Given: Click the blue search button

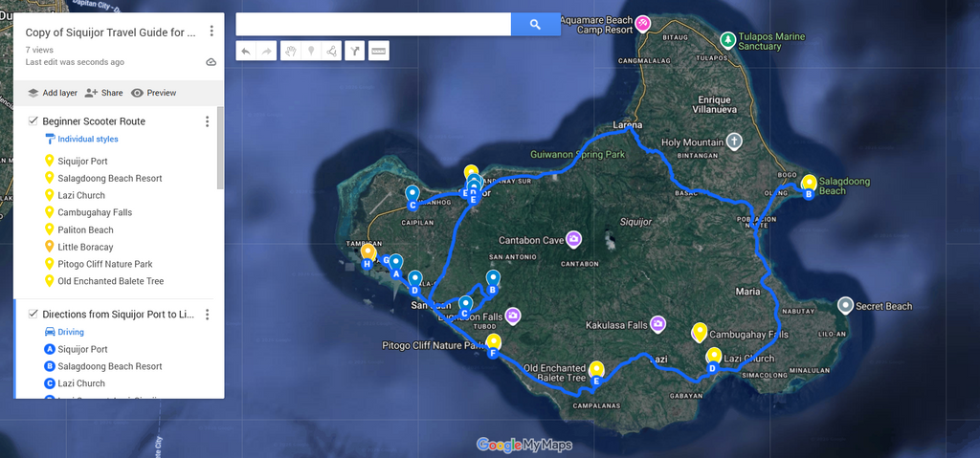Looking at the screenshot, I should pyautogui.click(x=535, y=24).
